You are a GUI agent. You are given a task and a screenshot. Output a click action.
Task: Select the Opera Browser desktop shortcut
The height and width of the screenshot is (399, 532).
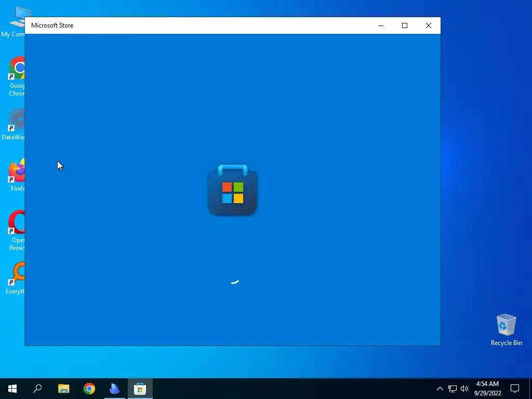point(16,231)
